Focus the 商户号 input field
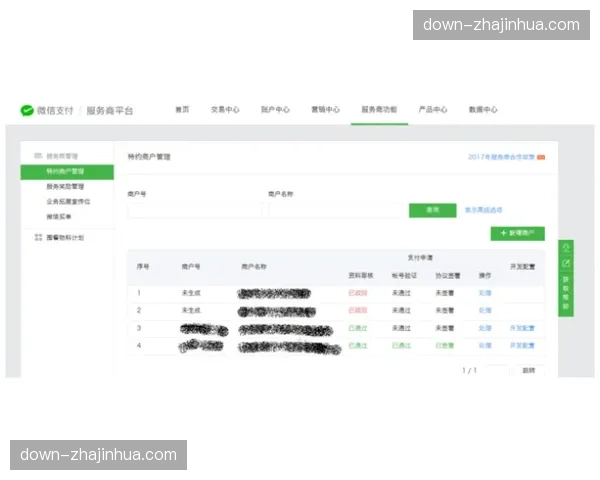 tap(195, 210)
